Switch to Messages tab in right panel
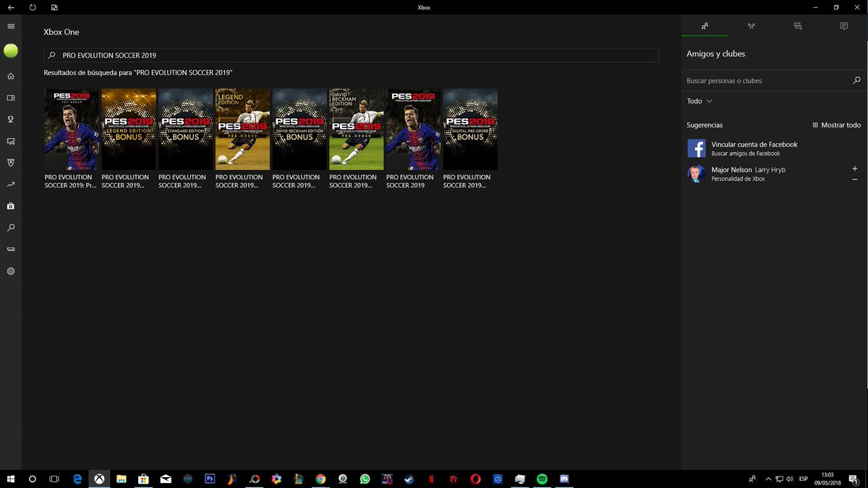868x488 pixels. 798,26
